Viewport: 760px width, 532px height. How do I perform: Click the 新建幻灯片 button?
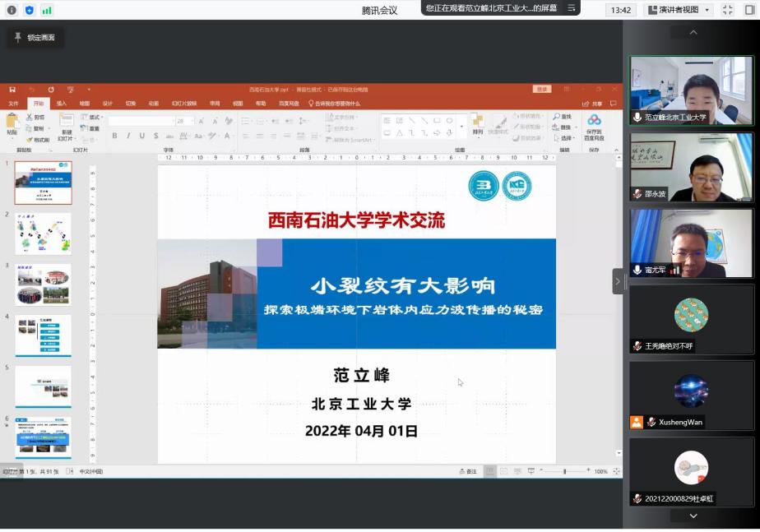click(67, 127)
